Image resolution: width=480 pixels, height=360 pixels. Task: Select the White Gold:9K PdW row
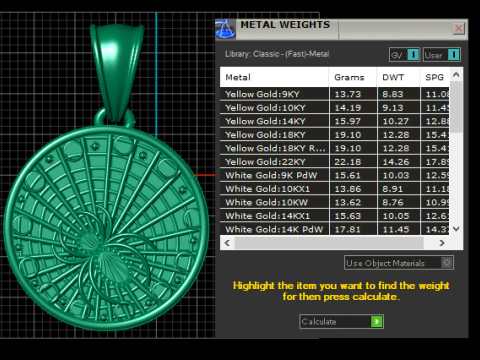coord(335,175)
